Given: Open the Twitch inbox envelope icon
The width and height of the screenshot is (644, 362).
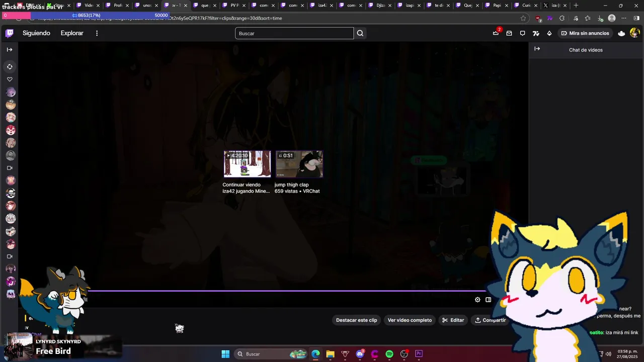Looking at the screenshot, I should tap(509, 33).
